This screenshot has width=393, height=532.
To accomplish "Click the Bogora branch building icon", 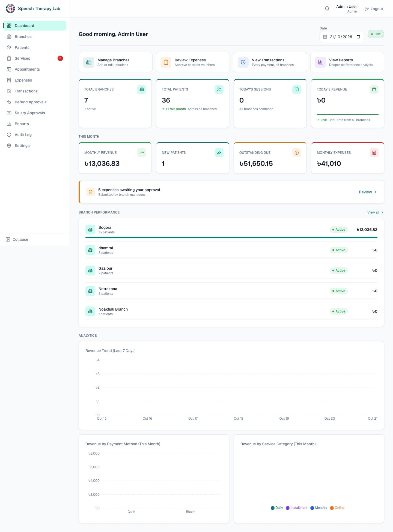I will 90,230.
